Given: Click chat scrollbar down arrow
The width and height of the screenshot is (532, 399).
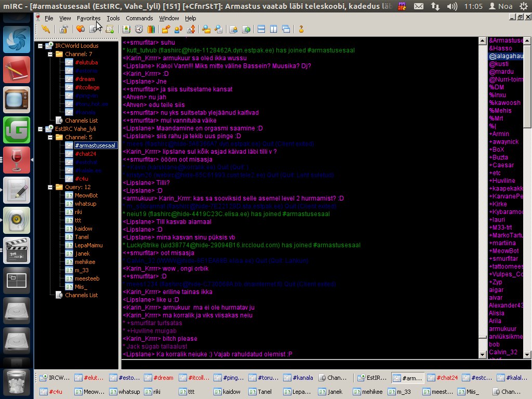Looking at the screenshot, I should pyautogui.click(x=483, y=355).
